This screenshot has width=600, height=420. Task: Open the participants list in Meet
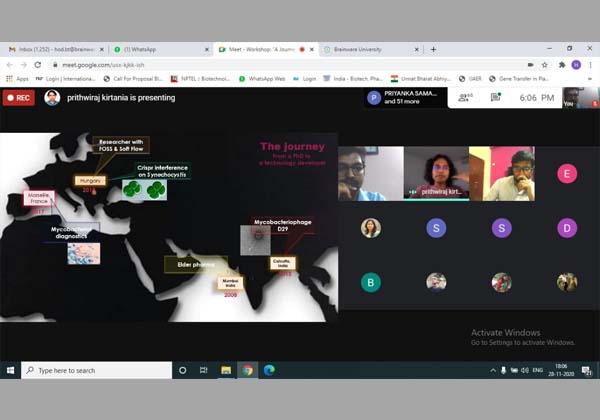[465, 97]
